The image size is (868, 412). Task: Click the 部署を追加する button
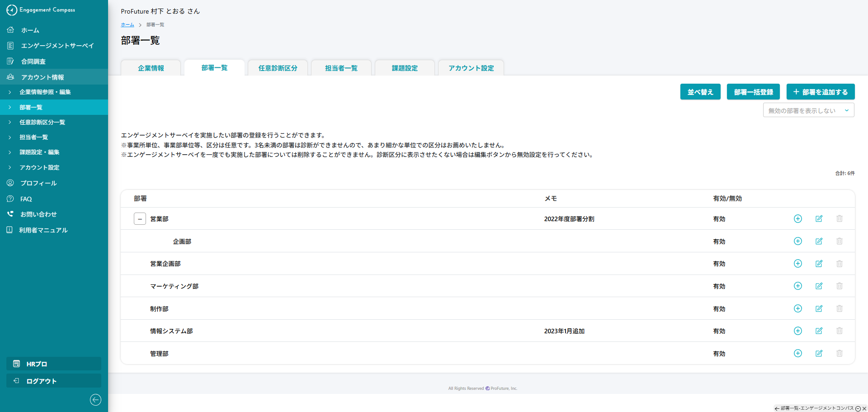pyautogui.click(x=821, y=92)
